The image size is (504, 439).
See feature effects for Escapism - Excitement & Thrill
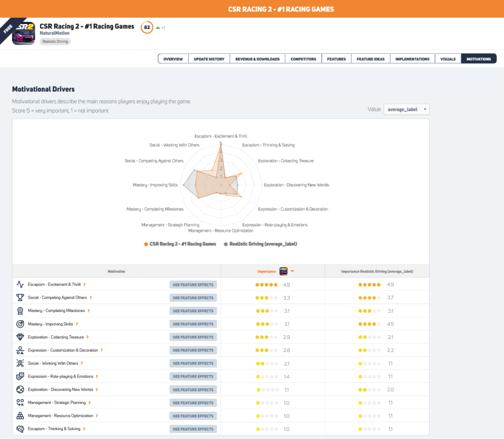point(193,285)
